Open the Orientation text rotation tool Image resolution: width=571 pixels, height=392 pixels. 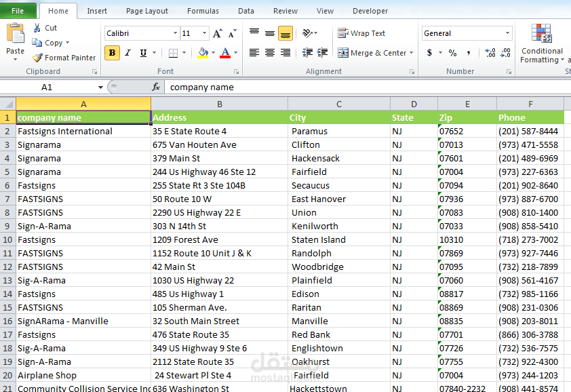click(307, 33)
